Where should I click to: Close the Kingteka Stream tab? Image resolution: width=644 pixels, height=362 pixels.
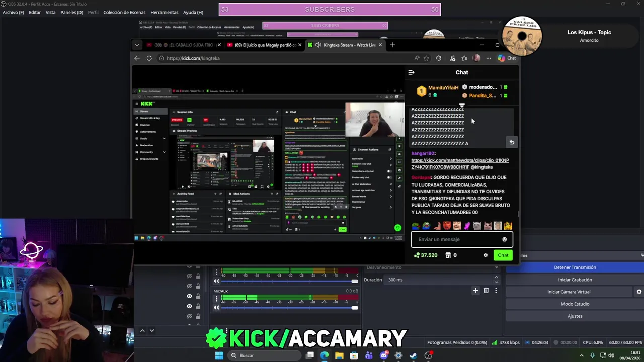[380, 45]
